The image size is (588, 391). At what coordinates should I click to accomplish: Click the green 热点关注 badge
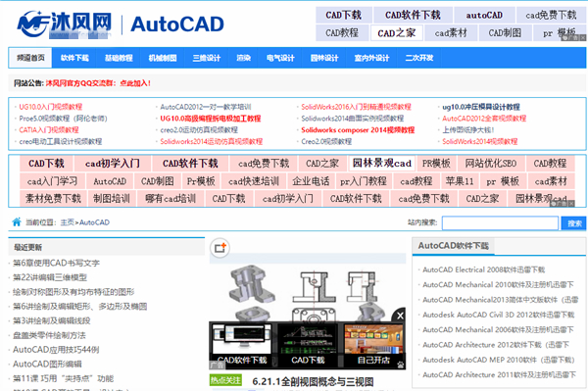coord(225,380)
